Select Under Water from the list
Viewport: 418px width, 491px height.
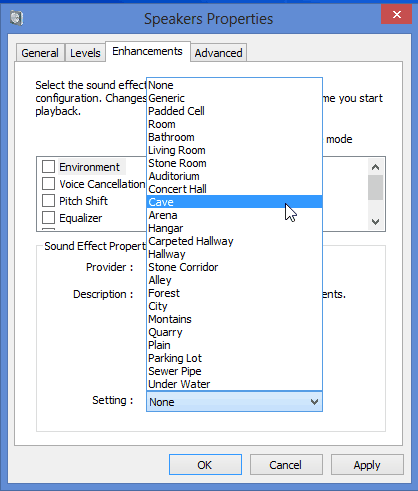coord(234,384)
